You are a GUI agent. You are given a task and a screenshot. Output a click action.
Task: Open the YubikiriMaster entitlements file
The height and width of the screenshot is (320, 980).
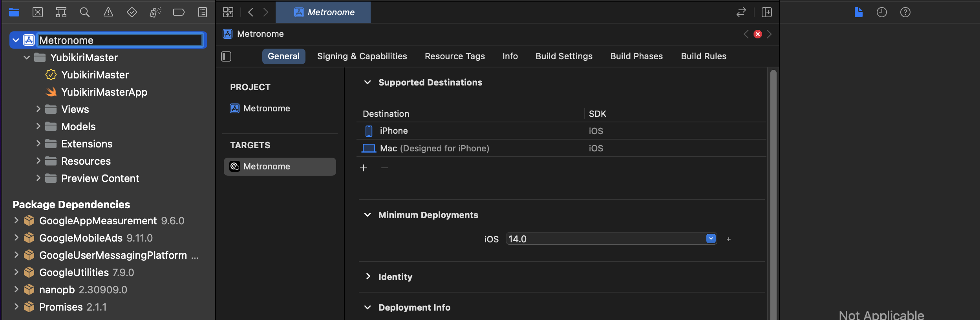[x=87, y=75]
